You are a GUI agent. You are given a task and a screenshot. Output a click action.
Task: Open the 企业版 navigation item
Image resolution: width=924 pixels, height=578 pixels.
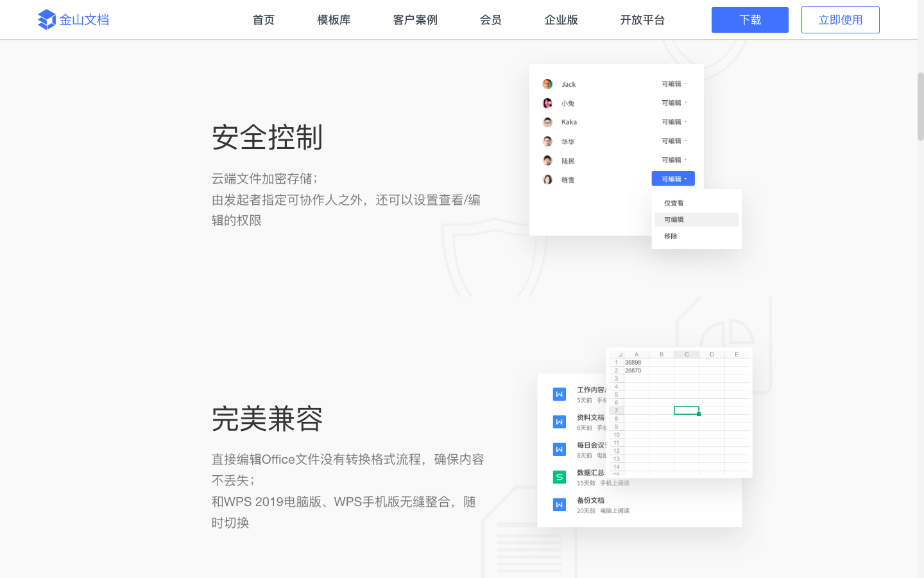561,19
